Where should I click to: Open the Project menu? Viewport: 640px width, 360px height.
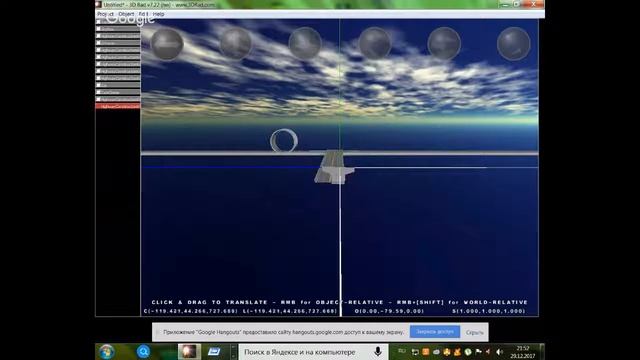point(105,14)
